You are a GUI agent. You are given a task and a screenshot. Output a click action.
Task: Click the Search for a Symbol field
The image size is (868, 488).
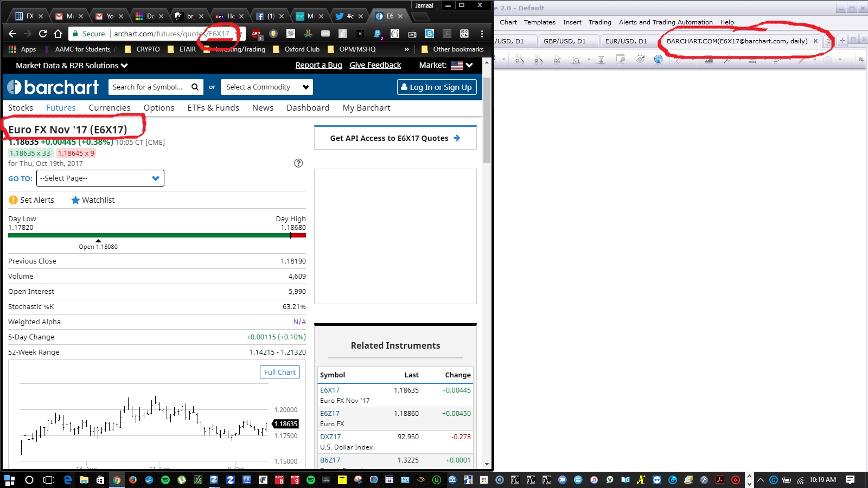click(149, 87)
